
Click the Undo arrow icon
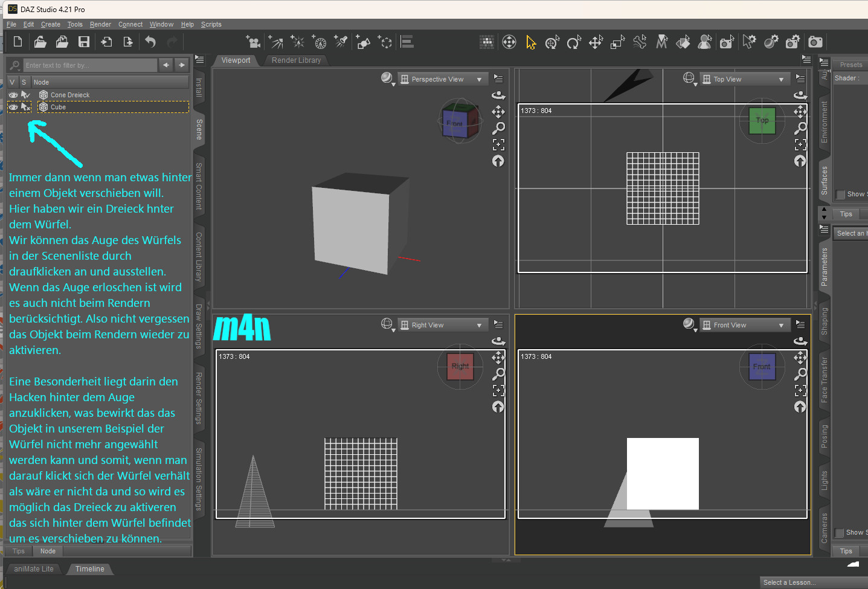[150, 42]
